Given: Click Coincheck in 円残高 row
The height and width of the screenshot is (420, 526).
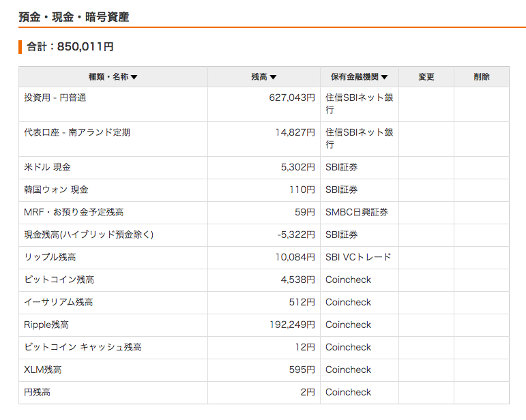Looking at the screenshot, I should 348,392.
